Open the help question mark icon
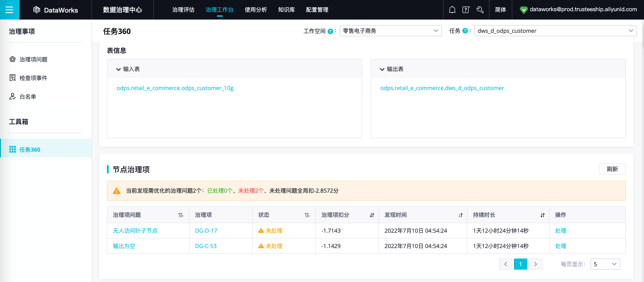Image resolution: width=644 pixels, height=282 pixels. pyautogui.click(x=466, y=10)
